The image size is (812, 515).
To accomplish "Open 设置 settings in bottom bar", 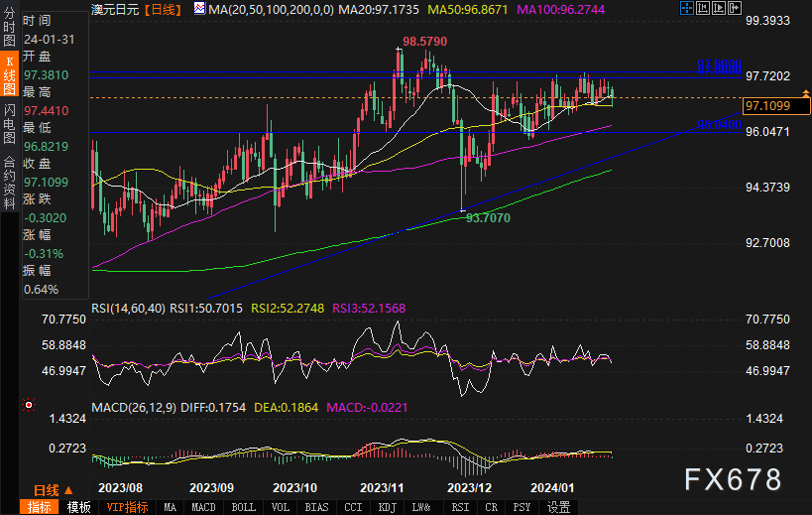I will (x=558, y=507).
